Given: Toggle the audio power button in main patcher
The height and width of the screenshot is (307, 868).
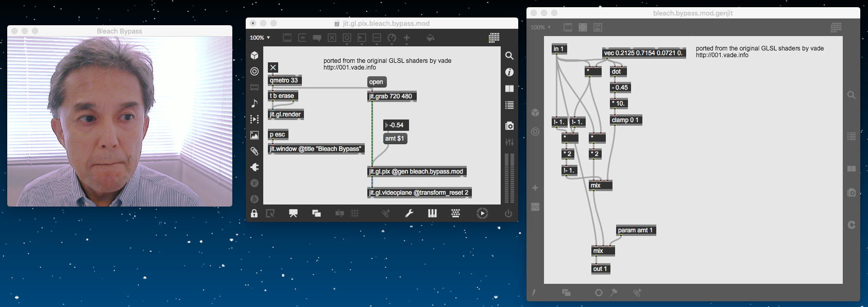Looking at the screenshot, I should click(x=508, y=213).
